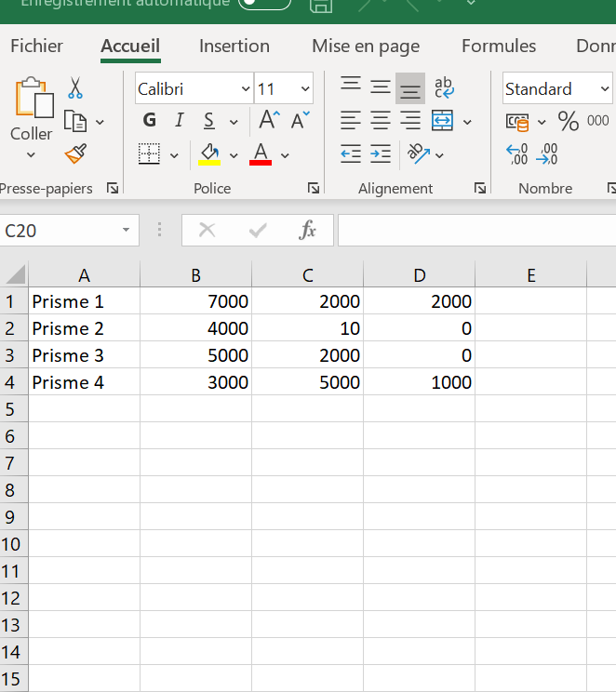
Task: Toggle italic I formatting
Action: click(180, 121)
